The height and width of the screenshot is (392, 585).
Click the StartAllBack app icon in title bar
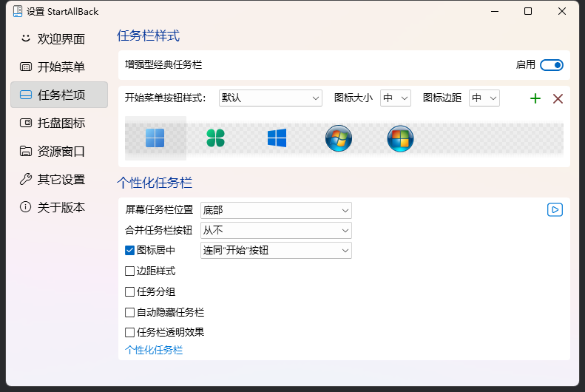tap(18, 11)
